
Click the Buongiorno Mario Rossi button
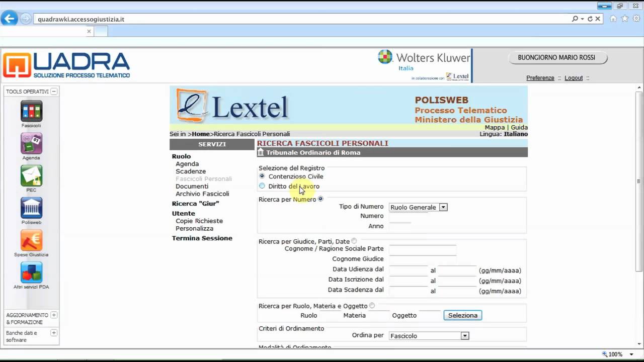(x=556, y=58)
